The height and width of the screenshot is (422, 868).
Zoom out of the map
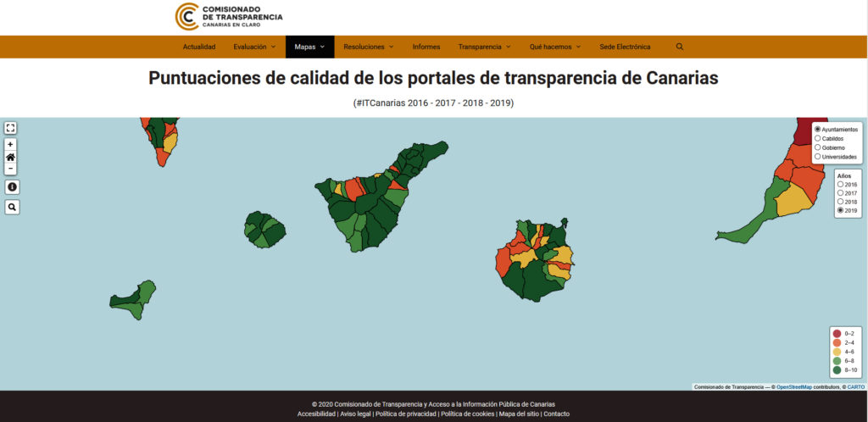(10, 169)
